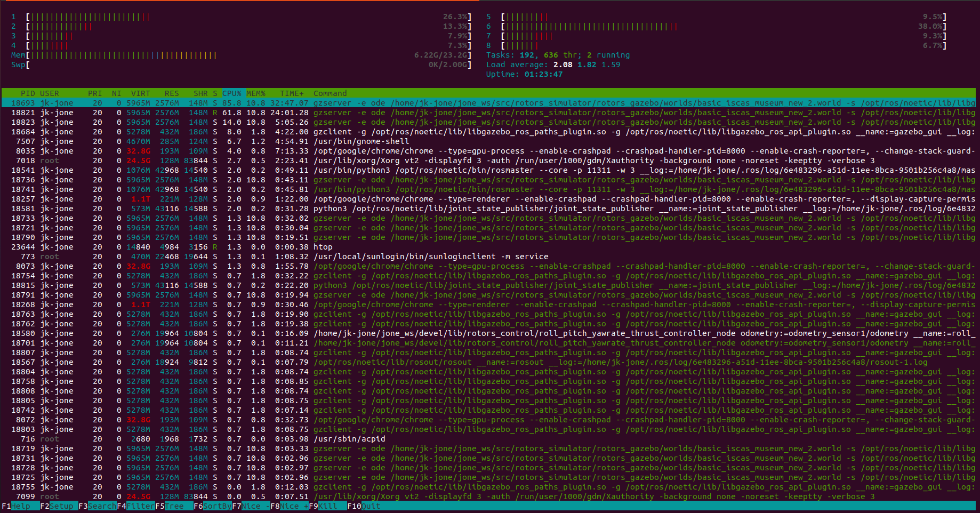The width and height of the screenshot is (980, 513).
Task: Click the Load average line
Action: click(x=553, y=65)
